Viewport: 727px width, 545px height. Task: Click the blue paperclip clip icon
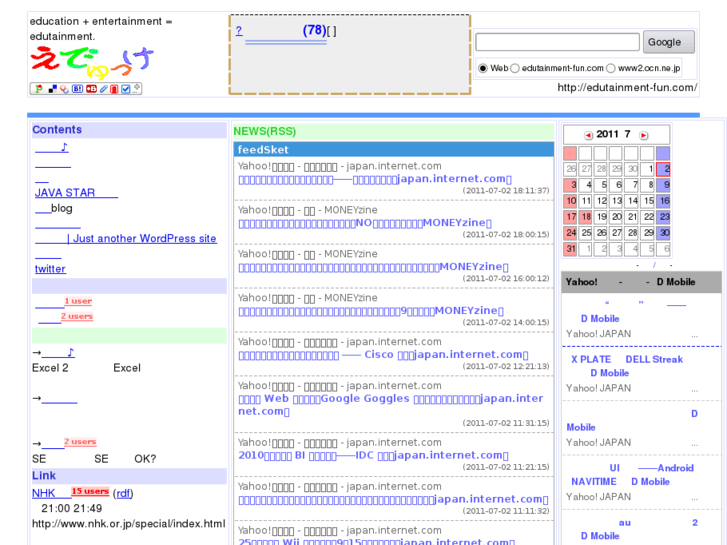(104, 89)
